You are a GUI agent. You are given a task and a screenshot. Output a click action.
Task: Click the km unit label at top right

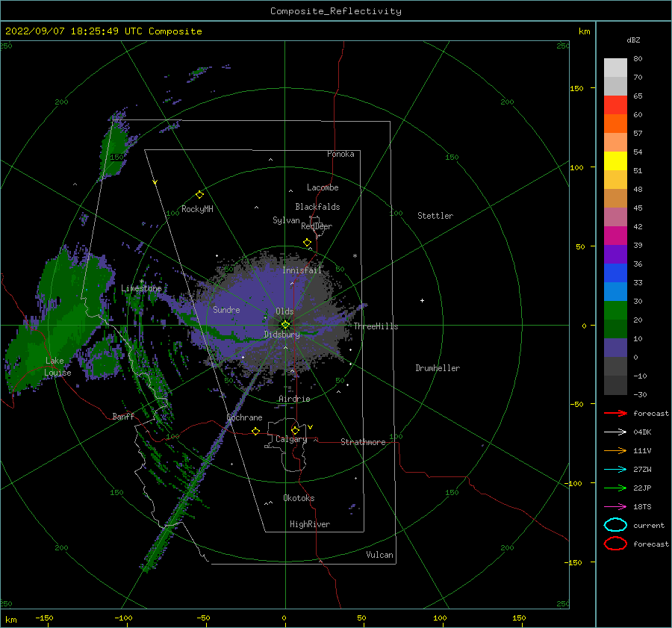coord(584,31)
